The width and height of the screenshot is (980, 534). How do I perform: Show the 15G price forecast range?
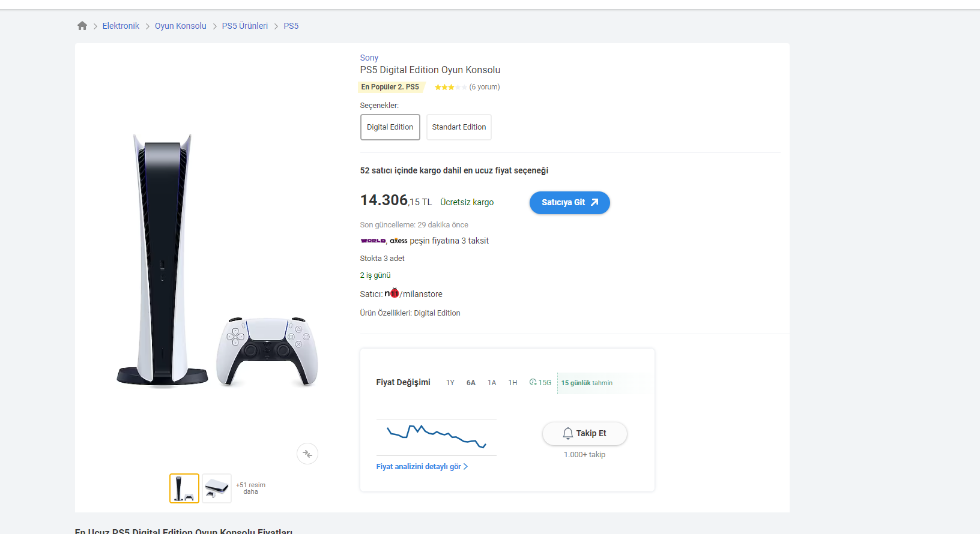540,383
